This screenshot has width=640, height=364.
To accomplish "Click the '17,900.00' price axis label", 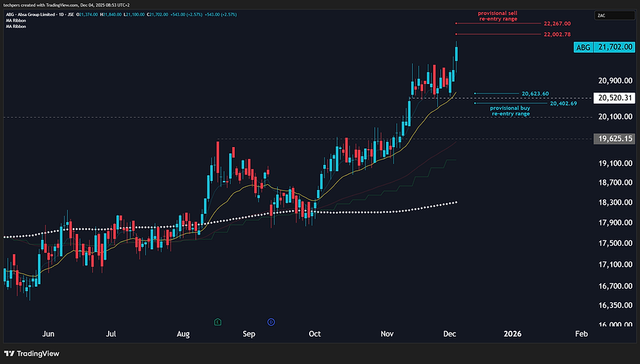I will pyautogui.click(x=615, y=223).
